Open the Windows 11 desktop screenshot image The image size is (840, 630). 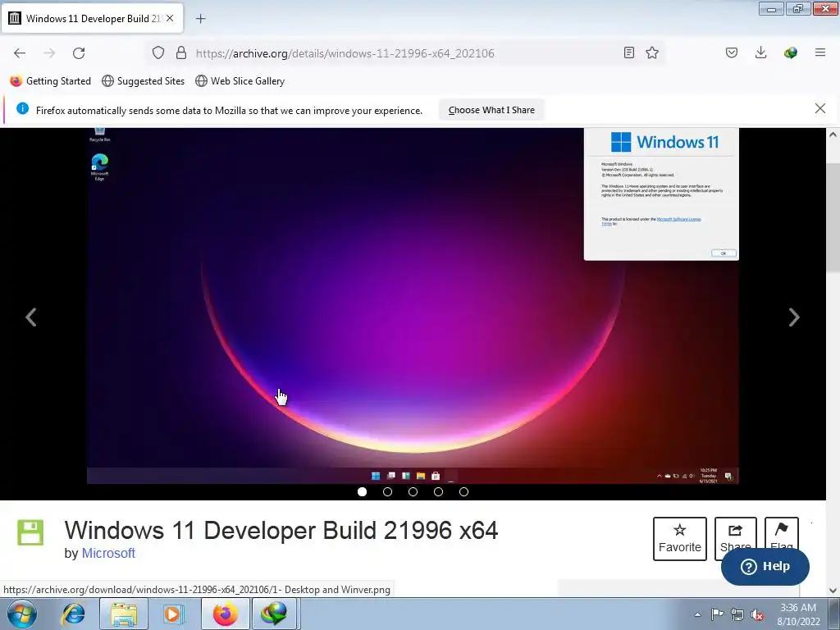coord(413,306)
